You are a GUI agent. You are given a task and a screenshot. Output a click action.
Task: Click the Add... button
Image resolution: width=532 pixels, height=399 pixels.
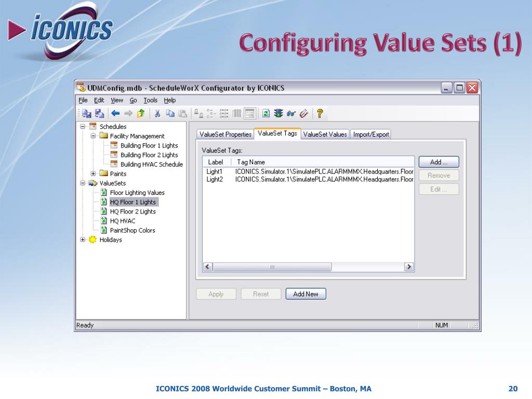point(438,162)
